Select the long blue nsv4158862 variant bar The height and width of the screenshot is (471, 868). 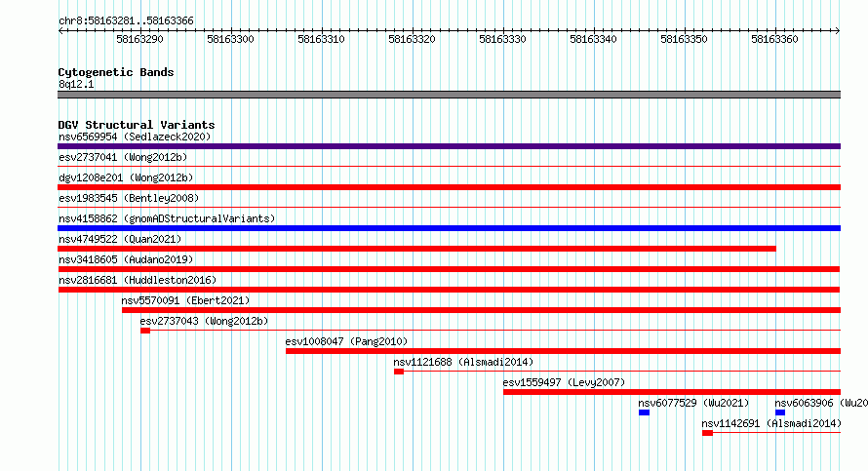pos(449,228)
